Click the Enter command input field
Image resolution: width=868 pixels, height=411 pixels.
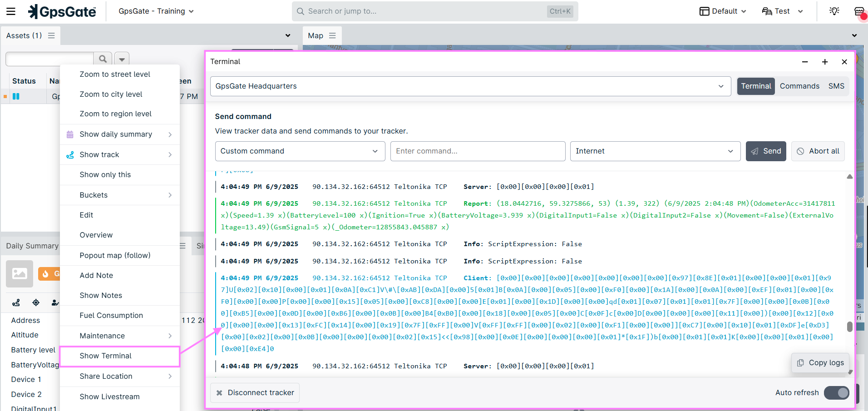coord(478,151)
